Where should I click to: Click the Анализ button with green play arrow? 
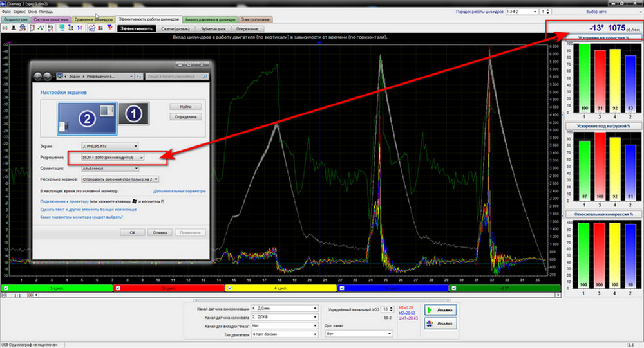tap(440, 310)
